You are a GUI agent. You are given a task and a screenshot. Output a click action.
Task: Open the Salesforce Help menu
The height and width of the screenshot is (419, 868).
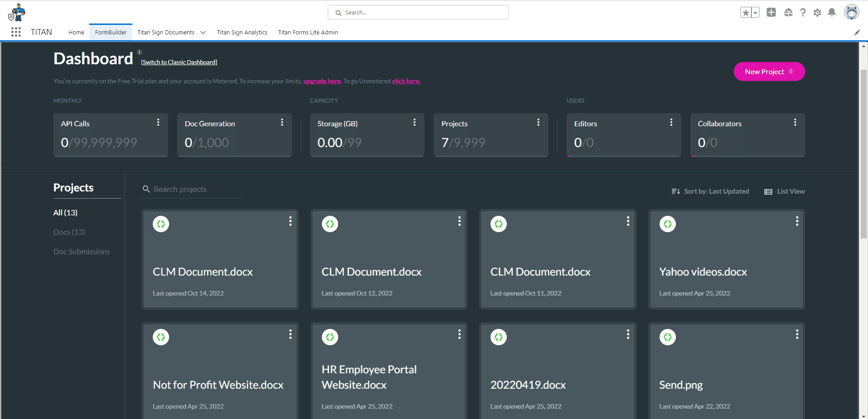(803, 12)
